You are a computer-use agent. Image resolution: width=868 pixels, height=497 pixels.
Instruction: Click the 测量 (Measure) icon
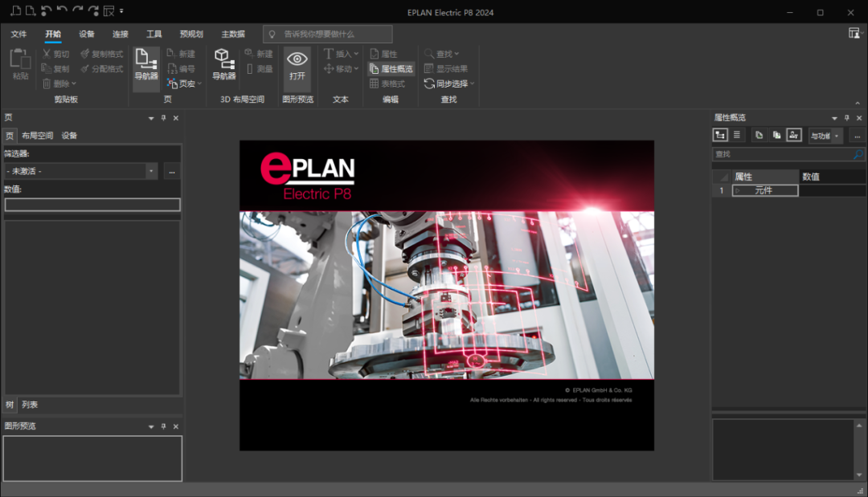pos(250,68)
